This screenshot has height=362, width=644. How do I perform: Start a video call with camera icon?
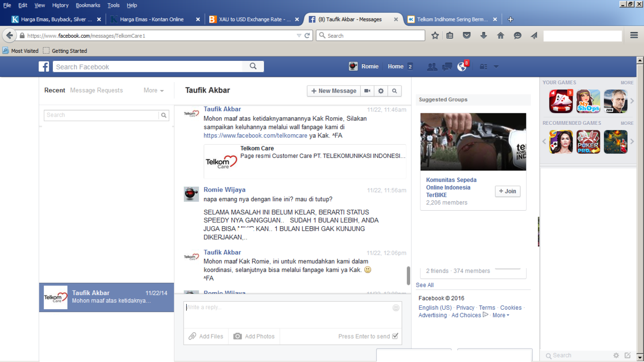coord(367,91)
